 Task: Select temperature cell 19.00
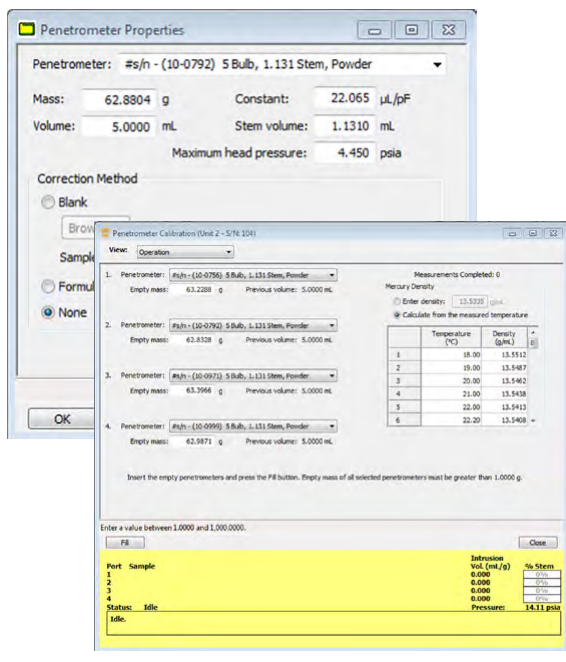(x=451, y=368)
